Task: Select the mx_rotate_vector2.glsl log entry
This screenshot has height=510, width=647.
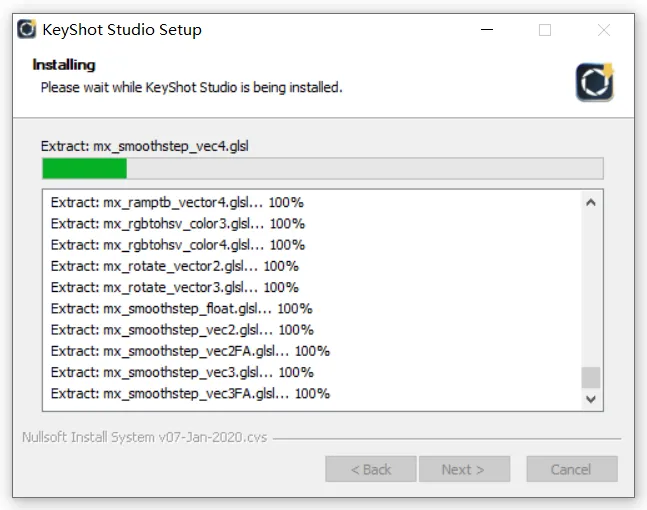Action: coord(174,266)
